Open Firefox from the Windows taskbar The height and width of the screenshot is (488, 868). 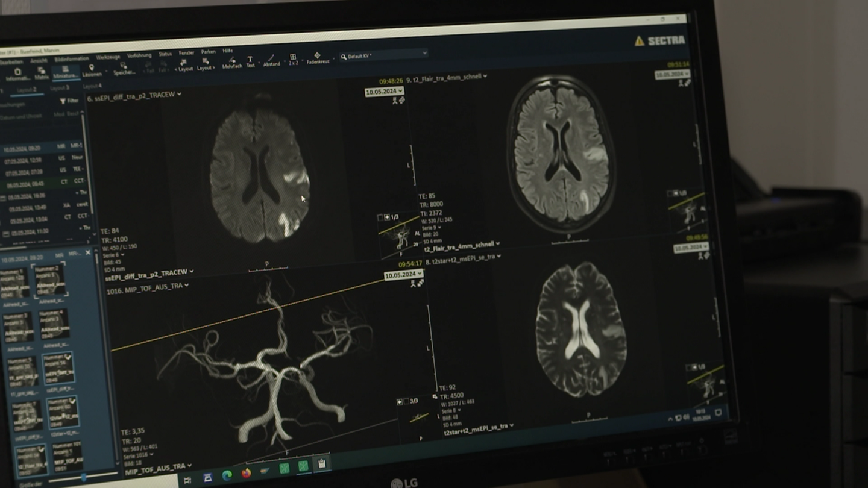246,473
